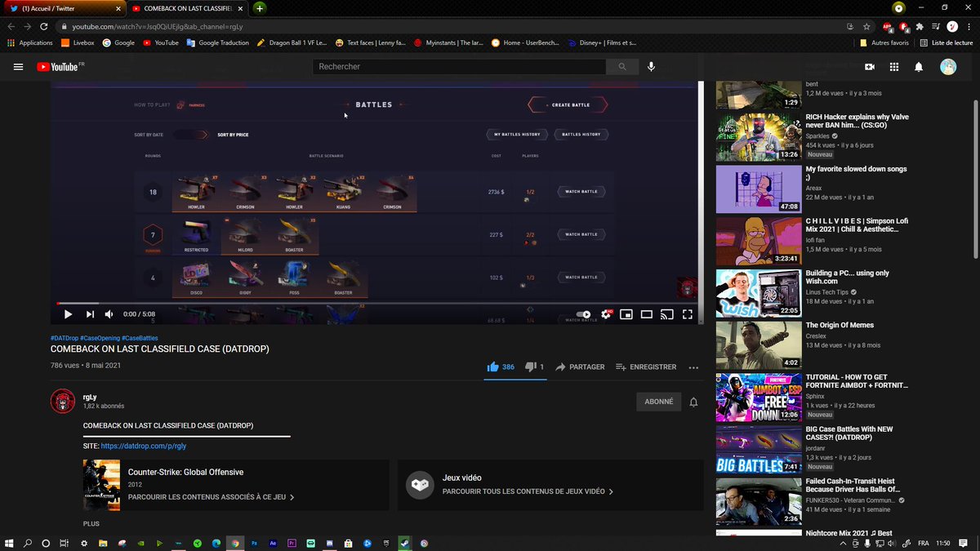
Task: Open the datdrop.com/p/rgly link
Action: [144, 447]
